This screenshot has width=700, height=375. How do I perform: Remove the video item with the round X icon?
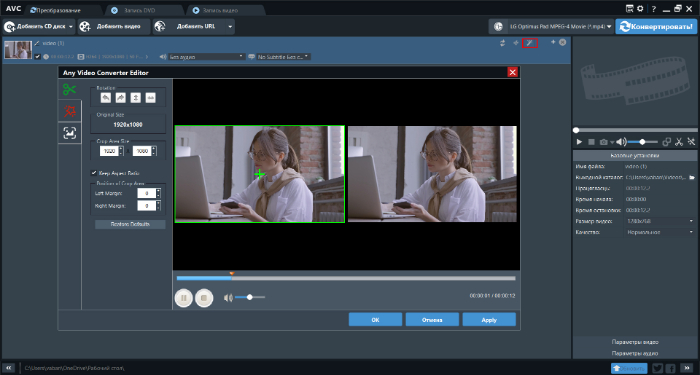(562, 42)
